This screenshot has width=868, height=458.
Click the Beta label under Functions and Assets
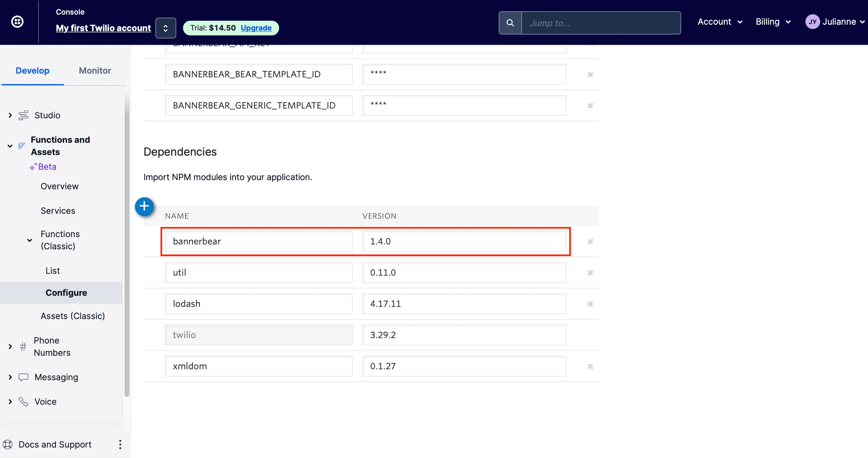point(47,167)
